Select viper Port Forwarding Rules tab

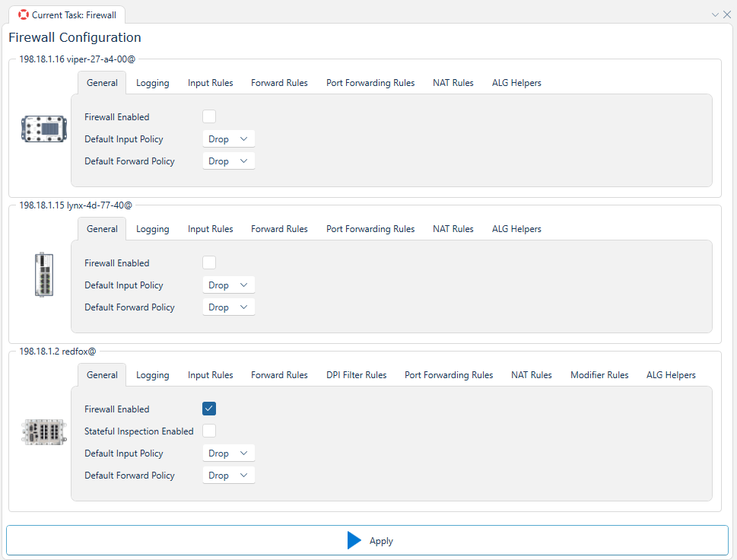click(370, 83)
